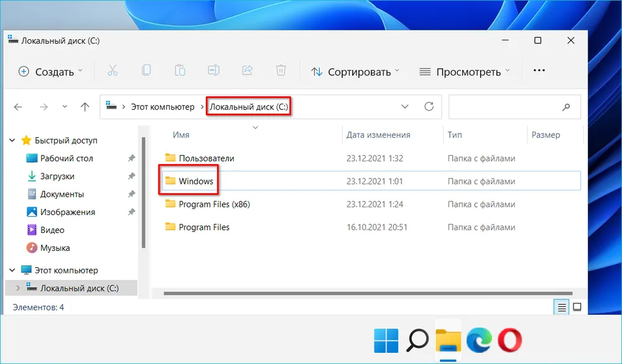Go up one folder level

click(85, 107)
